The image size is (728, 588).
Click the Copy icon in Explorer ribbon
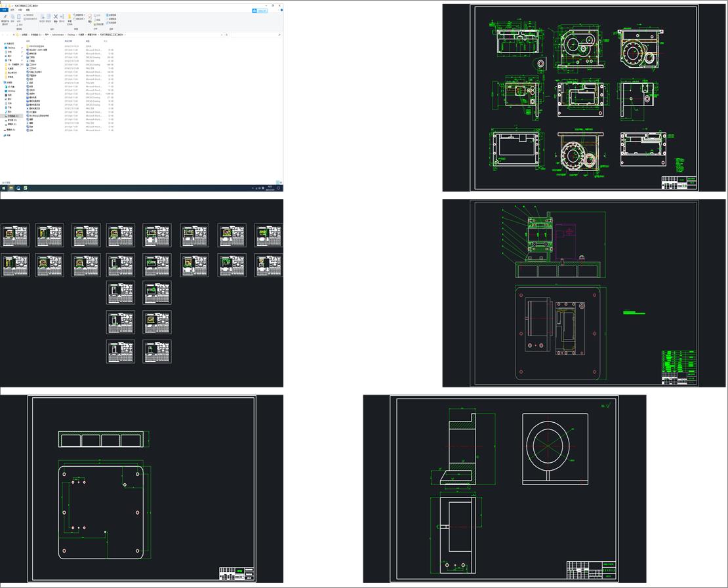[x=12, y=16]
